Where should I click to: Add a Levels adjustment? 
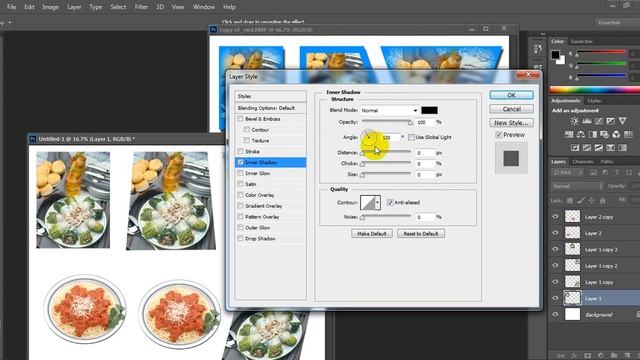tap(587, 121)
